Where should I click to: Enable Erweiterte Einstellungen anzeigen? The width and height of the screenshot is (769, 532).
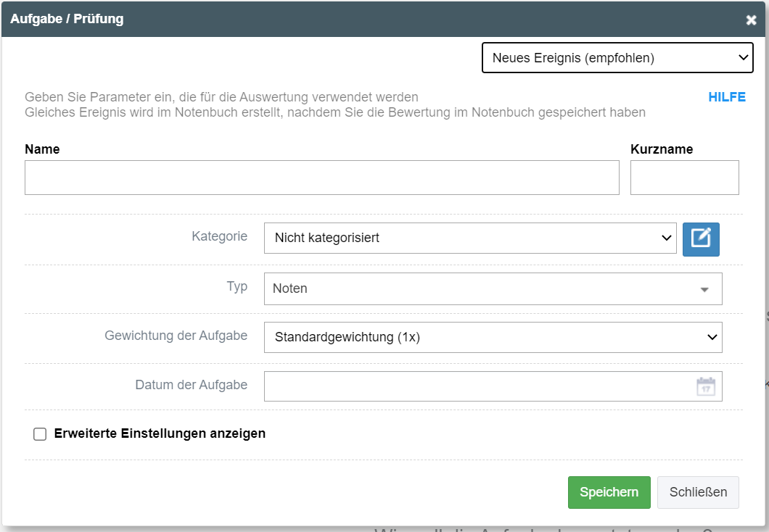[x=40, y=433]
